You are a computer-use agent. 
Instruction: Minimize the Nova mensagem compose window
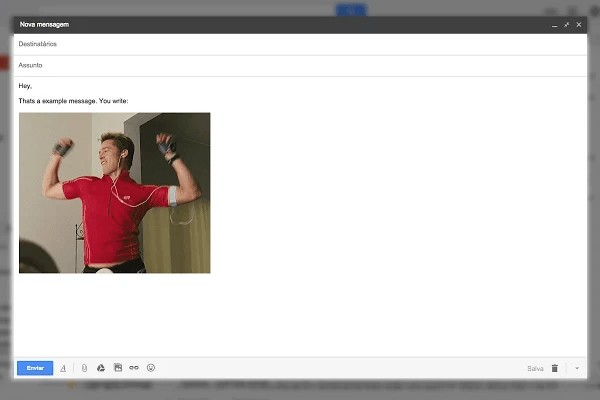tap(554, 24)
